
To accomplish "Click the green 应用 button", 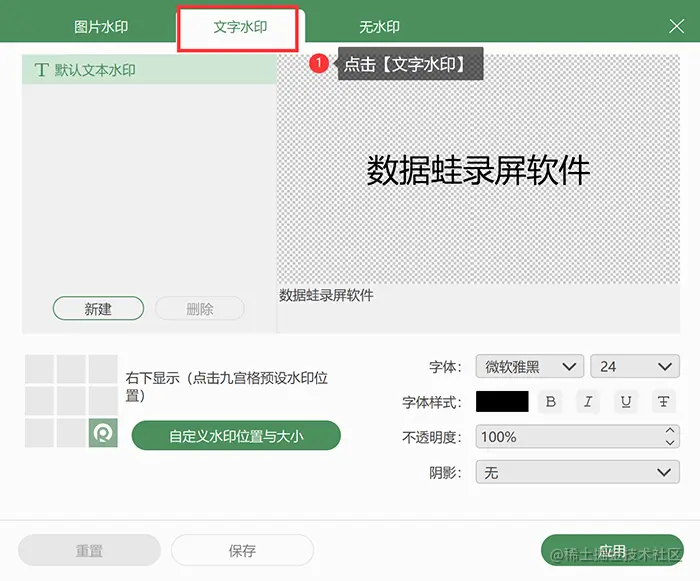I will point(612,550).
